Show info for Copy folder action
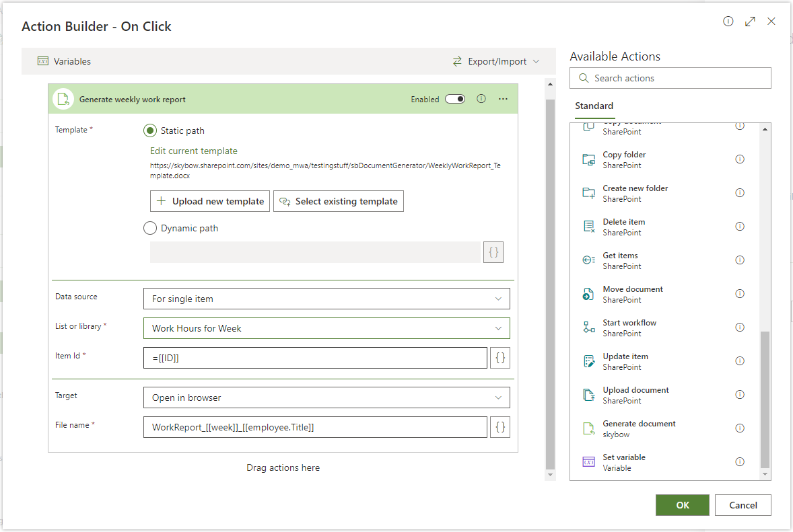The width and height of the screenshot is (793, 532). [740, 159]
